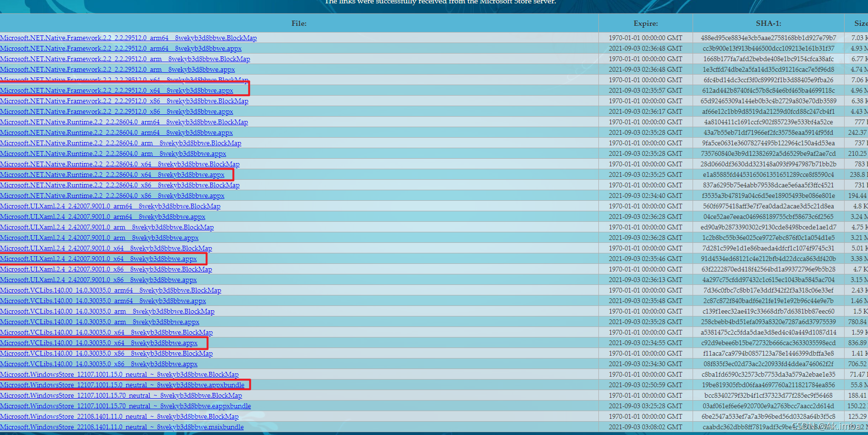The image size is (868, 435).
Task: Select SHA-1 hash starting bcc8340279f32b4f1cf37
Action: (x=769, y=395)
